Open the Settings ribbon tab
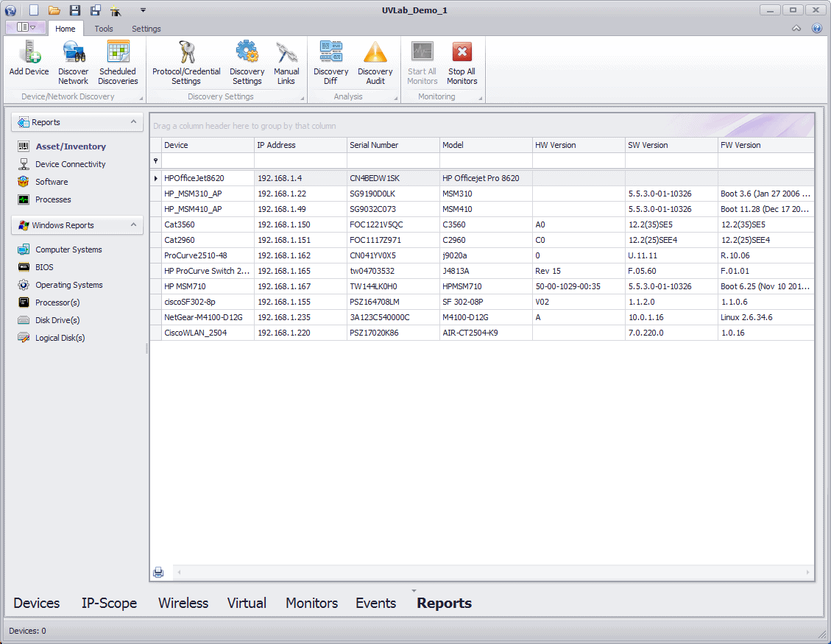 [146, 29]
